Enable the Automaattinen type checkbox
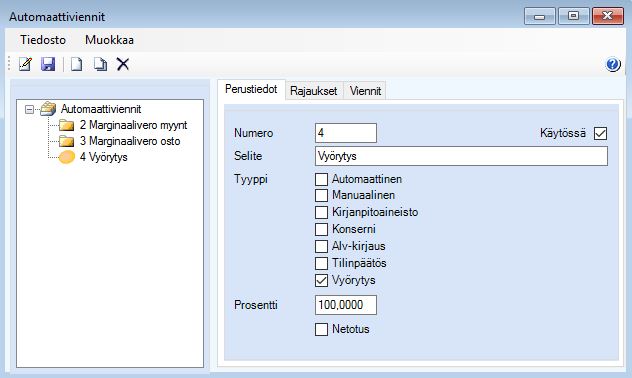 [321, 179]
